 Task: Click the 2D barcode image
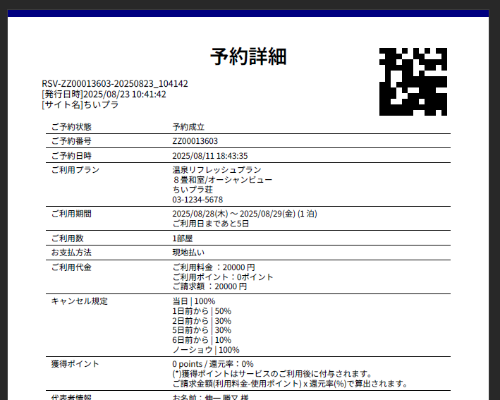click(x=413, y=82)
